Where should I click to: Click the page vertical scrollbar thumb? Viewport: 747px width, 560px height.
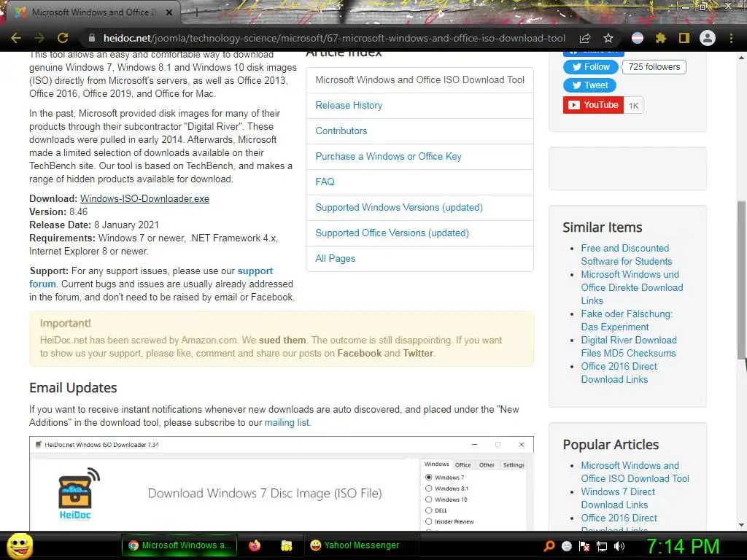pyautogui.click(x=741, y=280)
